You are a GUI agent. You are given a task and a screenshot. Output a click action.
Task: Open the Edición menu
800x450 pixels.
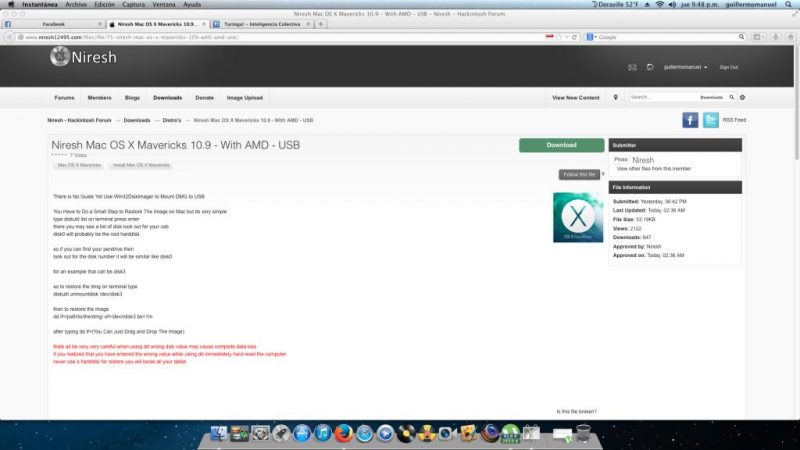(x=104, y=4)
